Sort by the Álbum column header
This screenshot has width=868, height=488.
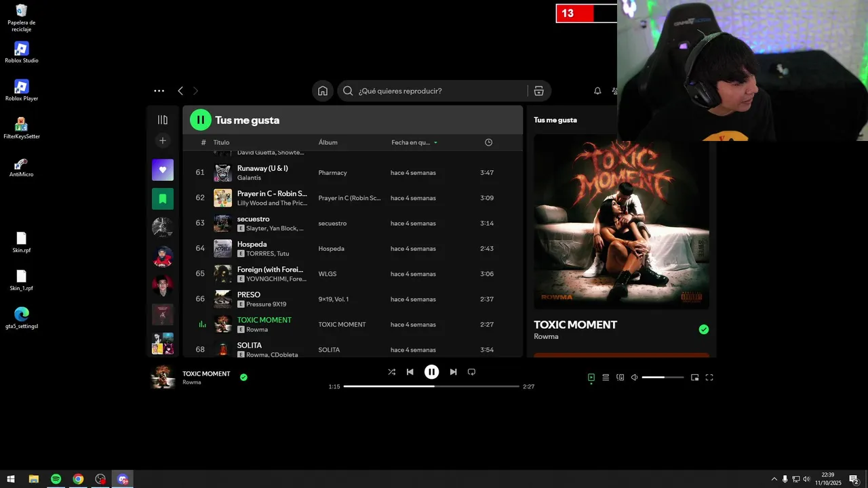[x=328, y=142]
